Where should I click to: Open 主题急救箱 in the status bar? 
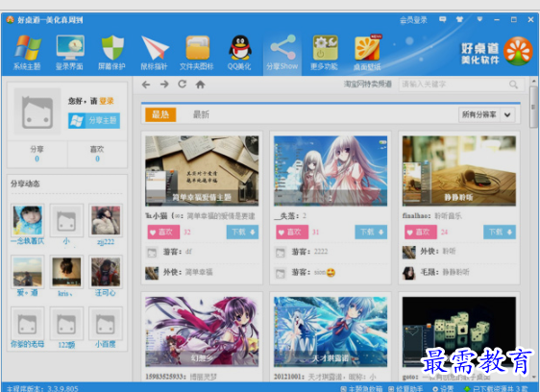361,388
